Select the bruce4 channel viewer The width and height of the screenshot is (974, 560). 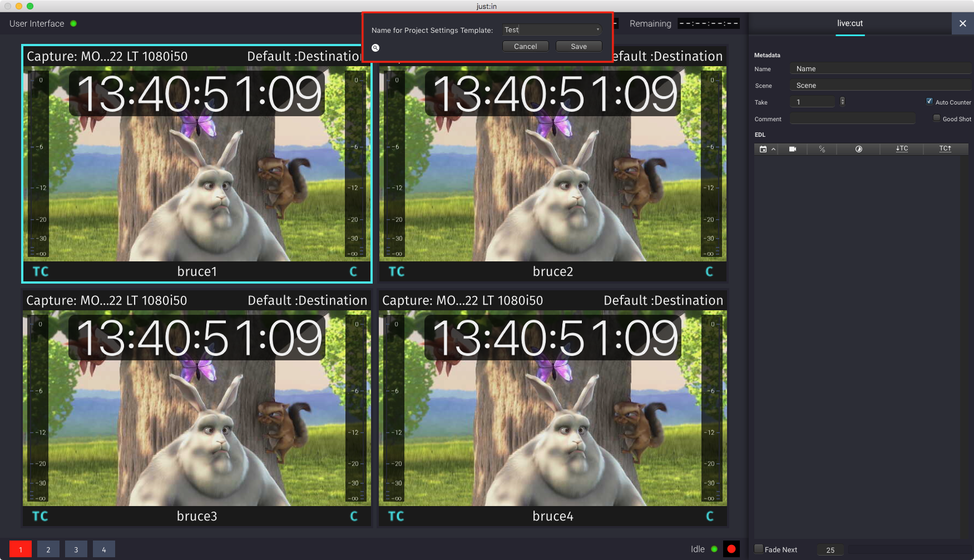(553, 408)
